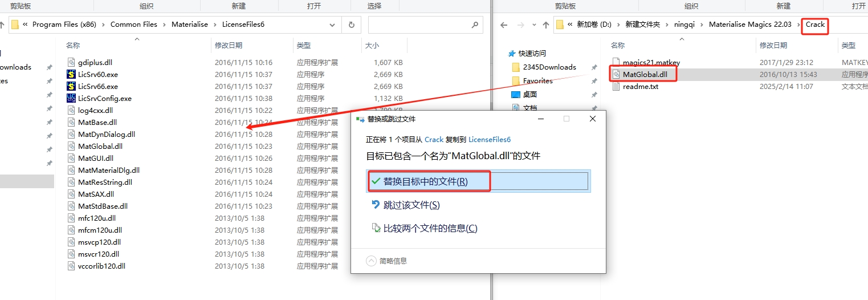Expand breadcrumb chevron after ningqi in right window

703,25
